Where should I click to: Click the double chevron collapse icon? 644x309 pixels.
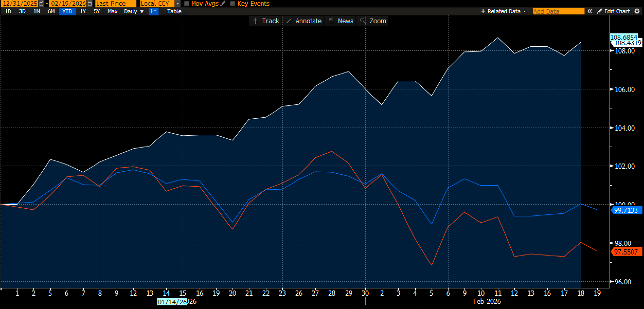590,11
